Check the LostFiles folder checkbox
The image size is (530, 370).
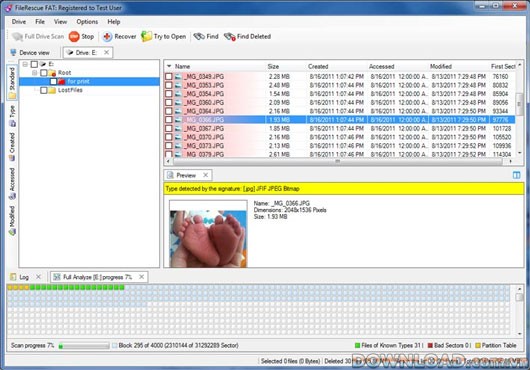tap(44, 90)
